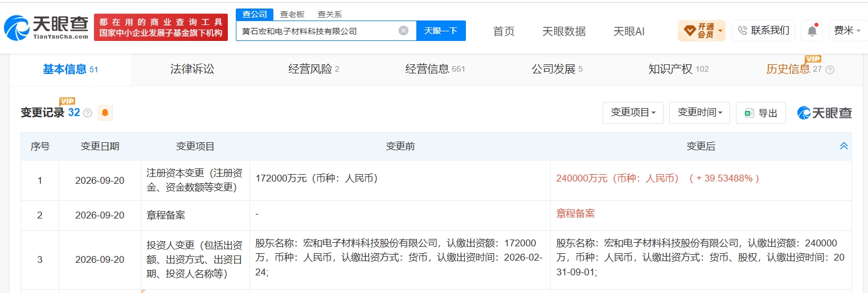
Task: Open the 经营风险 tab
Action: pos(313,69)
